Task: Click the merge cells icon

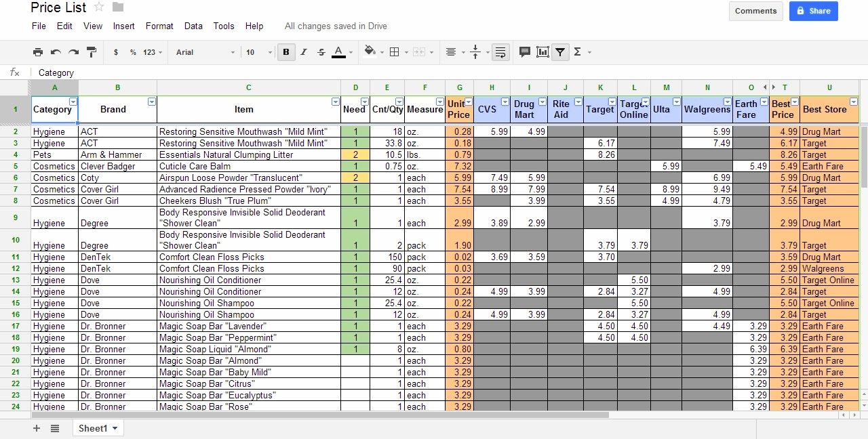Action: [418, 52]
